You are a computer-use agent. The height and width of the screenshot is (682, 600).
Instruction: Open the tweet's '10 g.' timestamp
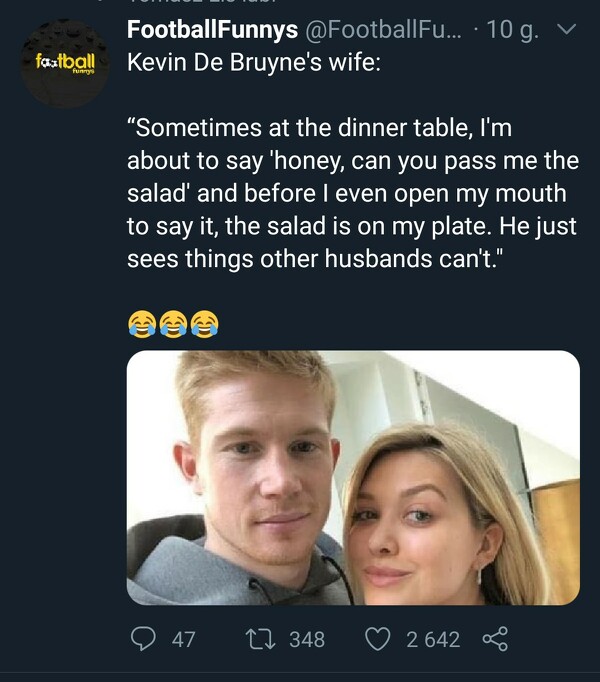[x=517, y=31]
